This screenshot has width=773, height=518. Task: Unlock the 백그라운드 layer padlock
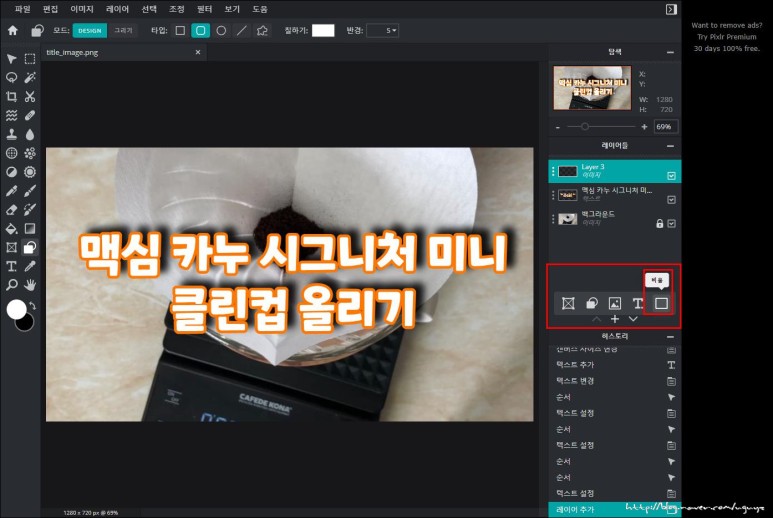coord(660,224)
